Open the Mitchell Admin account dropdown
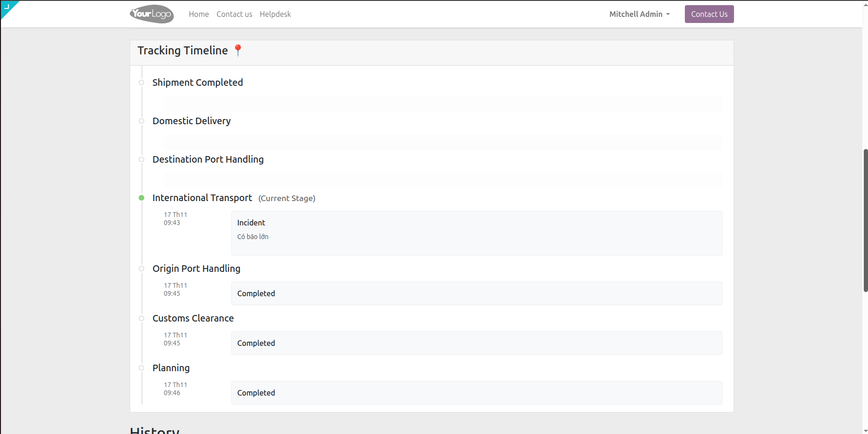The height and width of the screenshot is (434, 868). tap(635, 14)
